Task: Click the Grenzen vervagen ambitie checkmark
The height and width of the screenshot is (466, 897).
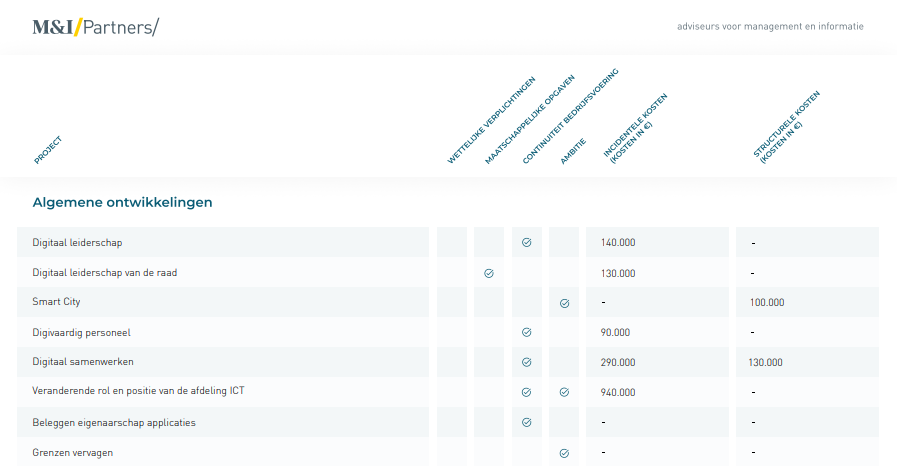Action: click(x=564, y=452)
